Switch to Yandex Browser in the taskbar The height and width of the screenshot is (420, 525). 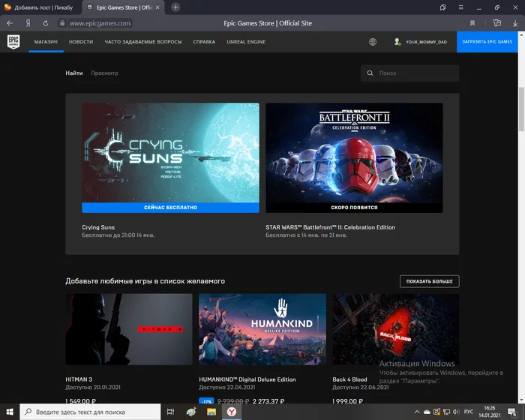click(x=232, y=412)
